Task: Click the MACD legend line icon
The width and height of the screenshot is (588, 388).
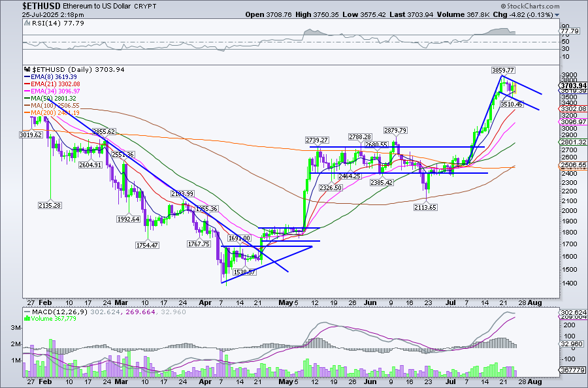Action: coord(27,312)
